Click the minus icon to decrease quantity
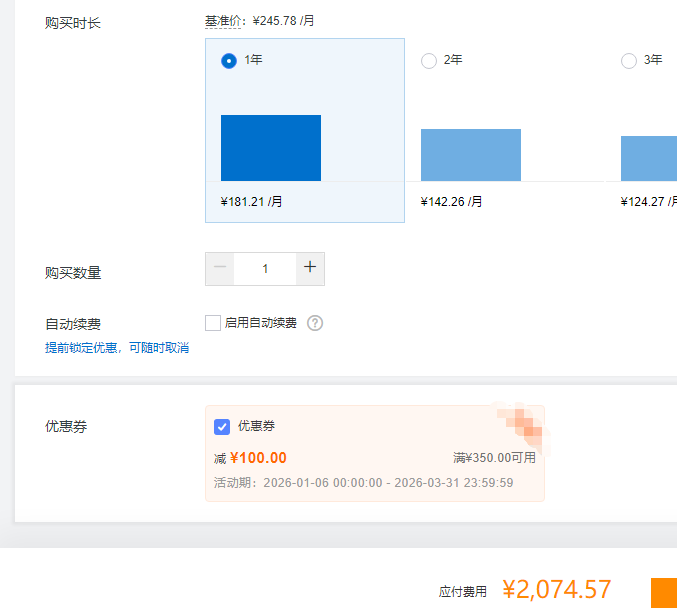 coord(220,268)
